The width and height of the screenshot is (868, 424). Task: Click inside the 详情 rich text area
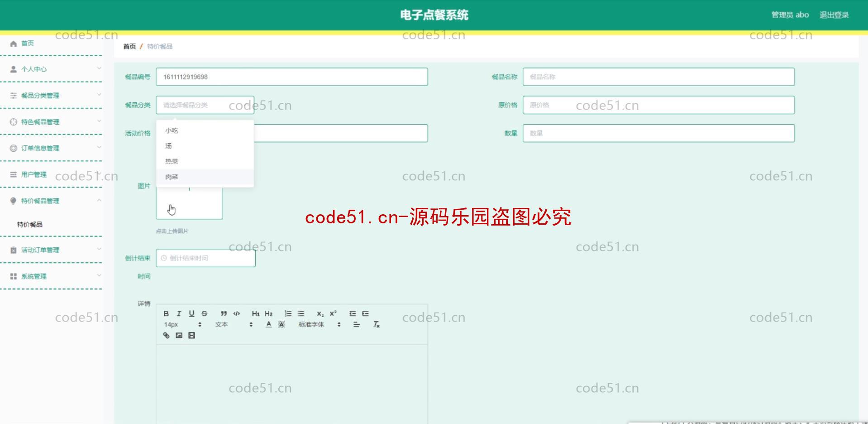(x=292, y=384)
